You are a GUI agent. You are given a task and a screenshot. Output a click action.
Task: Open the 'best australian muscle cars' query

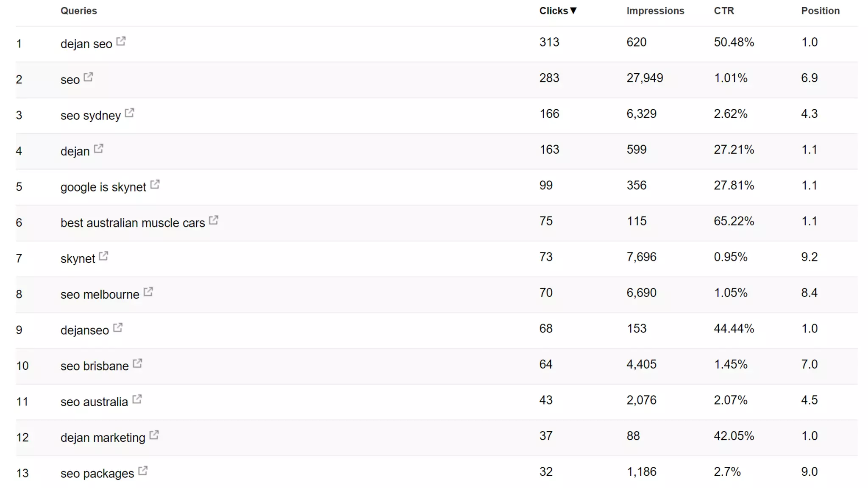coord(133,223)
